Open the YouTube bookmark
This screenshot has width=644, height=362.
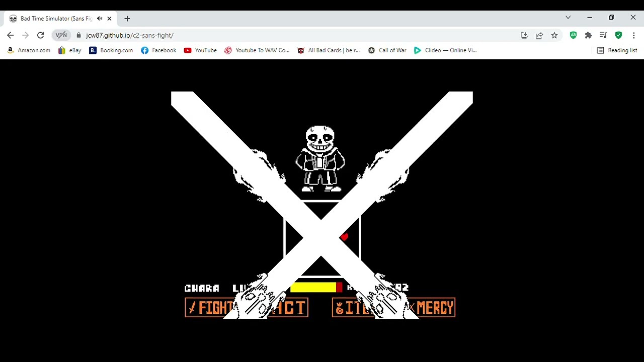200,50
